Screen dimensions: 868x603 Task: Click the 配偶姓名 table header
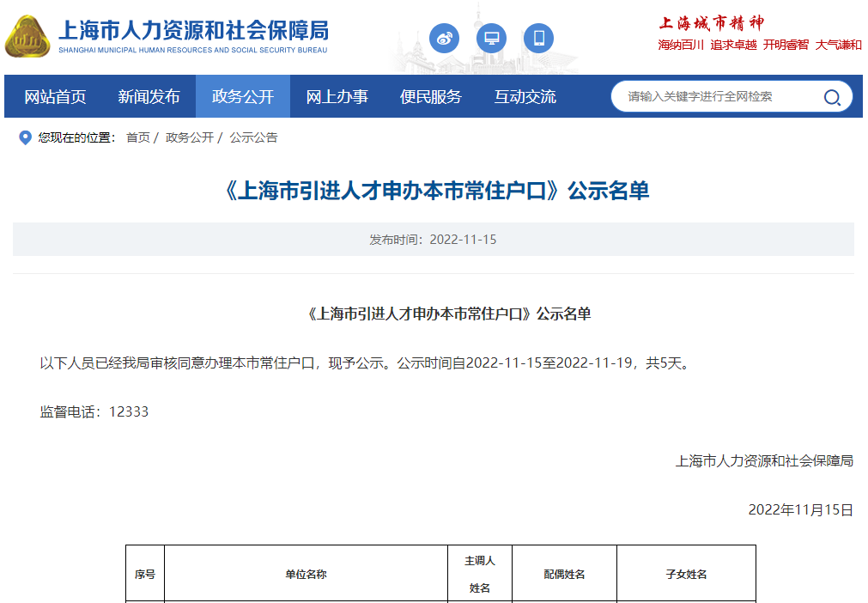[x=564, y=574]
